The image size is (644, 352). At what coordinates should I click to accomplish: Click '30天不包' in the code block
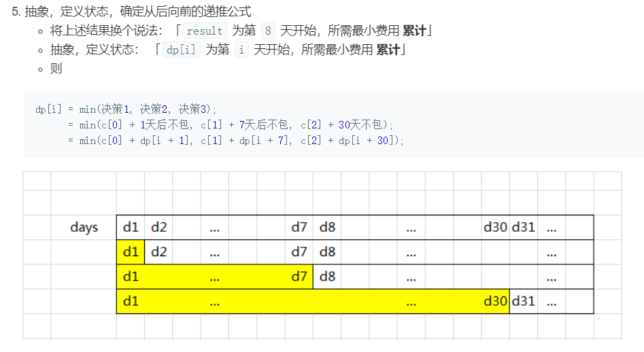[361, 125]
